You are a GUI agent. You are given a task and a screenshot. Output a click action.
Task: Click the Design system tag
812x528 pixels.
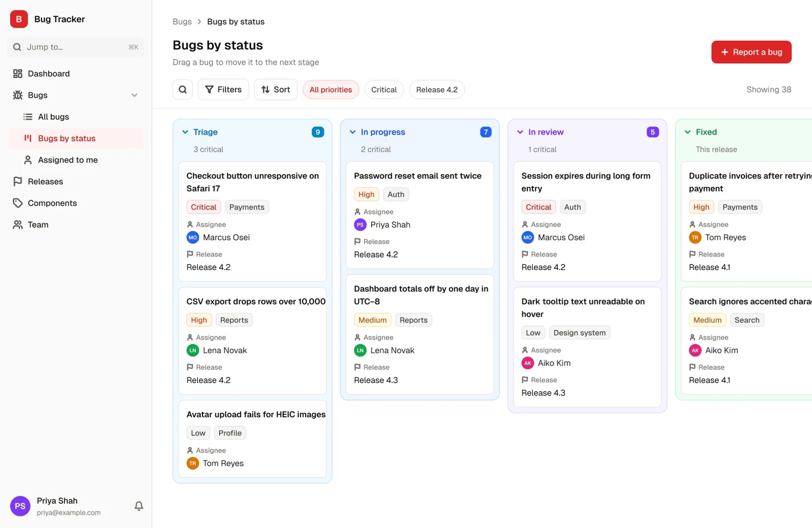[580, 333]
